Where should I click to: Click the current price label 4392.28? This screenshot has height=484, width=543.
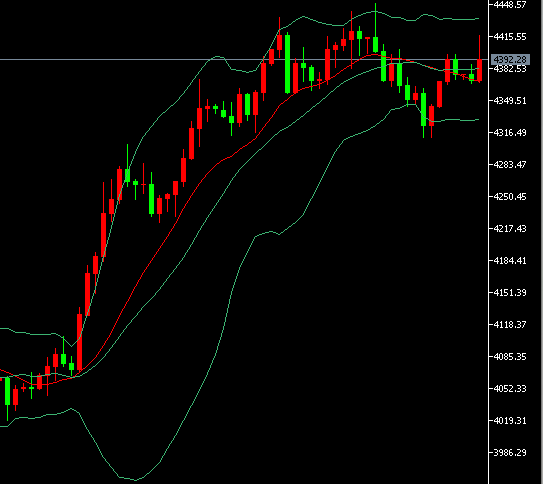point(510,60)
